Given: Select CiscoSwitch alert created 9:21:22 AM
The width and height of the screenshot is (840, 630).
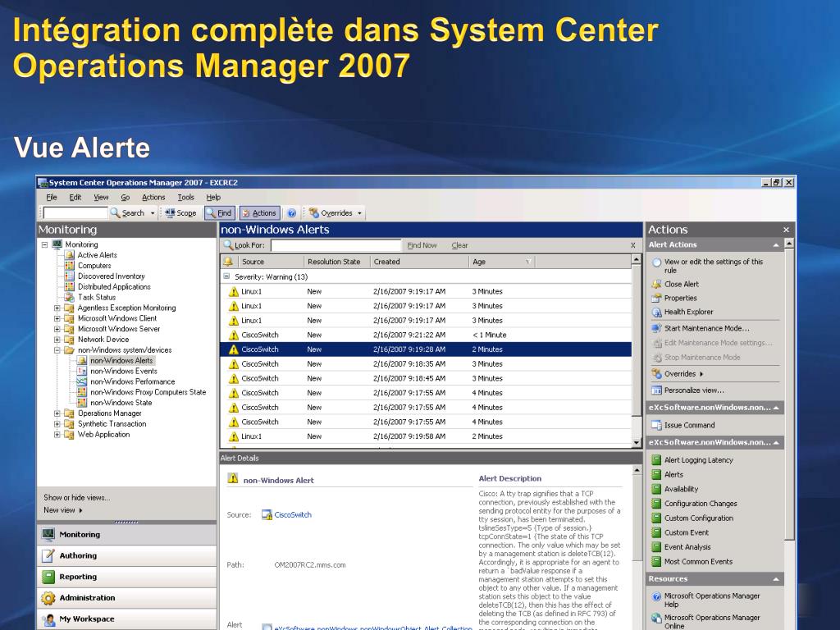Looking at the screenshot, I should coord(426,335).
